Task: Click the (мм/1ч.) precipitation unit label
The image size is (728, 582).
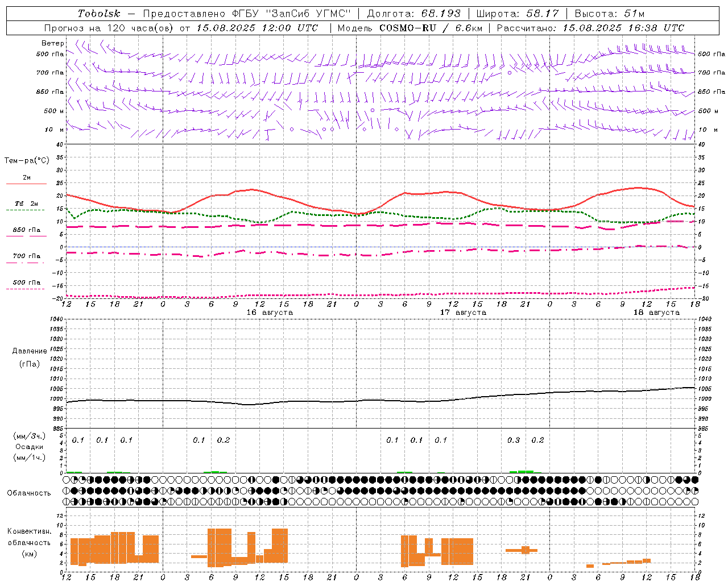Action: [30, 458]
